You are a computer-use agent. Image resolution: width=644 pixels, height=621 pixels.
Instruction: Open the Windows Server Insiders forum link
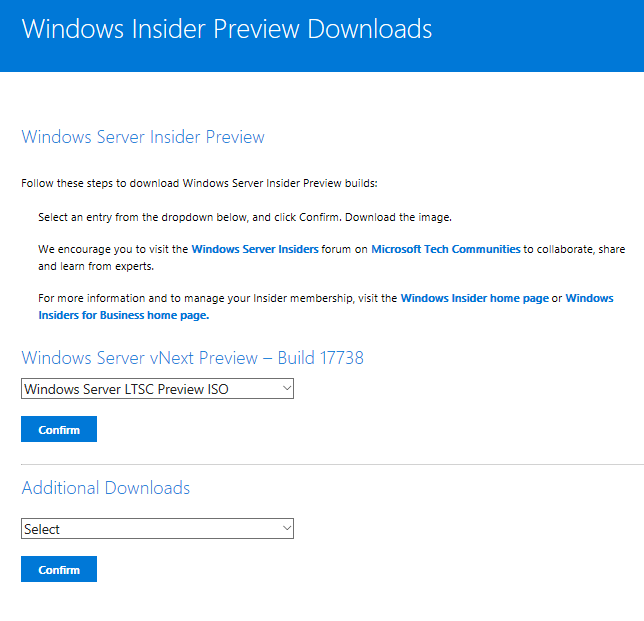tap(255, 249)
